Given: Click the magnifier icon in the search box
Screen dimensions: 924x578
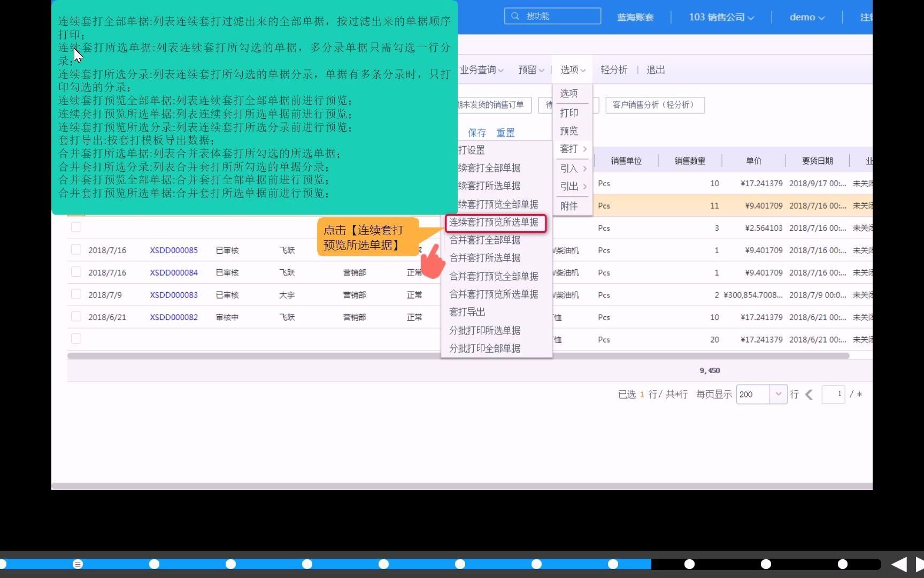Looking at the screenshot, I should point(515,16).
